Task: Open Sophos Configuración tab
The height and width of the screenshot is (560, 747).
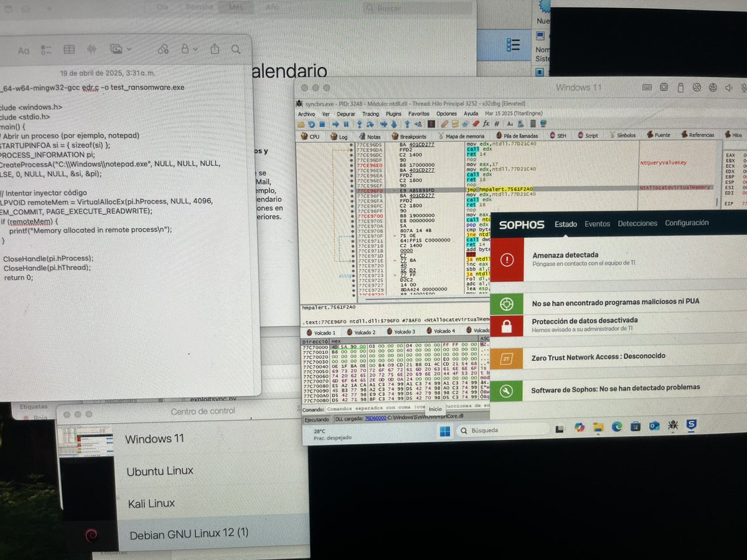Action: [x=687, y=222]
